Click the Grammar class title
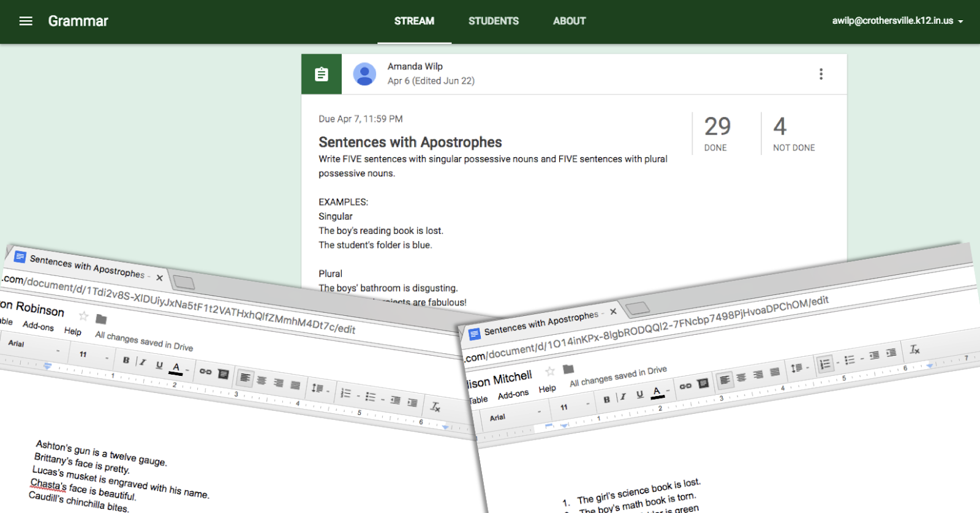Screen dimensions: 980x513 point(78,21)
